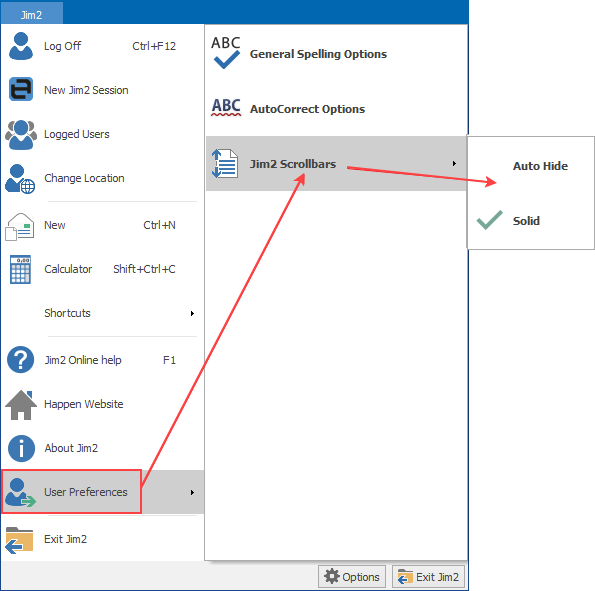Viewport: 595px width, 591px height.
Task: Toggle the Solid scrollbar checkmark
Action: point(490,220)
